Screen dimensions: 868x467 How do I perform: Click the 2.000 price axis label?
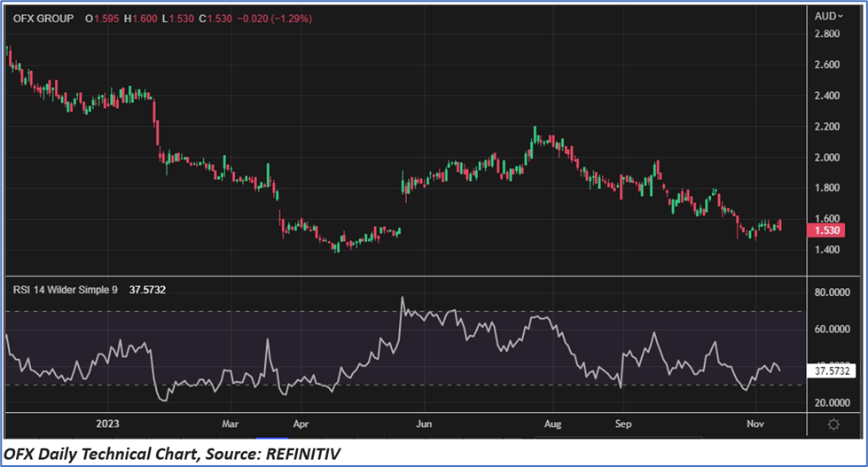(x=827, y=158)
